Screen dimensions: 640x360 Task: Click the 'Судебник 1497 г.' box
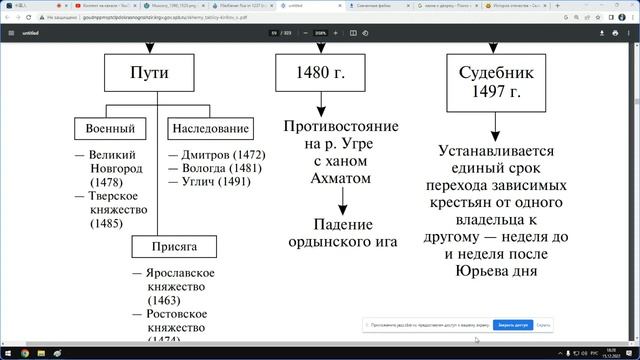pyautogui.click(x=496, y=82)
